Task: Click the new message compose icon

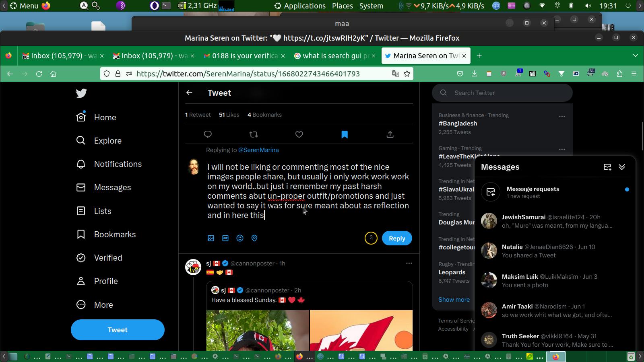Action: (x=607, y=167)
